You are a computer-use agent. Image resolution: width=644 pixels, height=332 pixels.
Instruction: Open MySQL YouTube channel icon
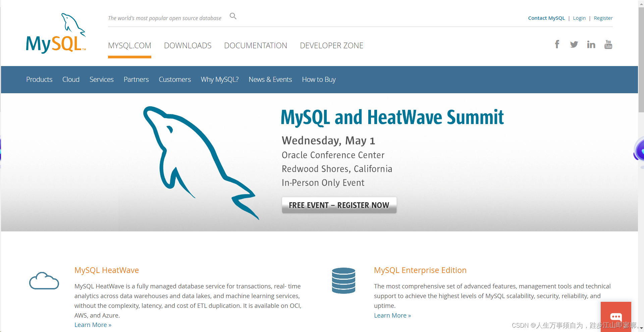pyautogui.click(x=608, y=44)
